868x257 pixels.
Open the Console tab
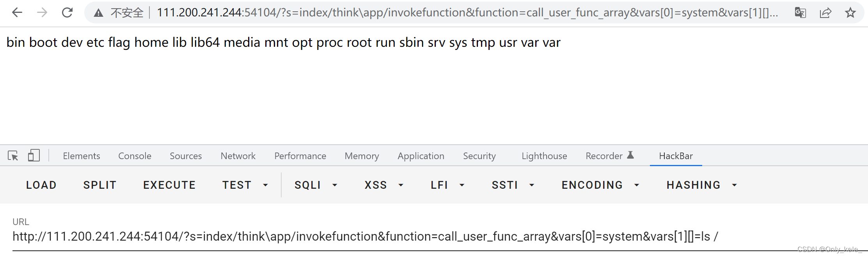(135, 156)
